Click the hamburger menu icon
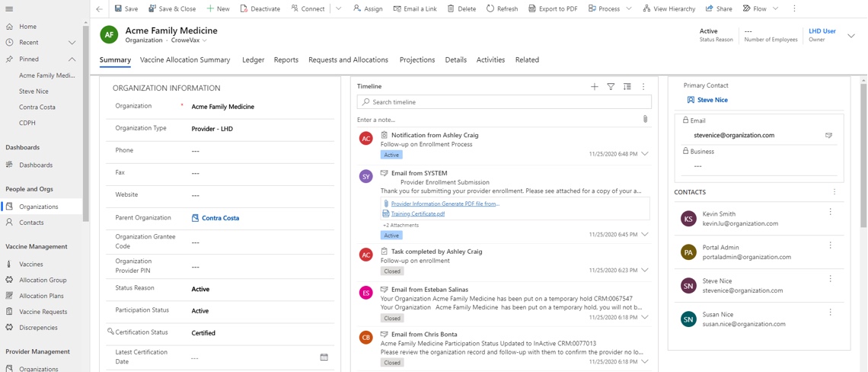 (x=9, y=9)
